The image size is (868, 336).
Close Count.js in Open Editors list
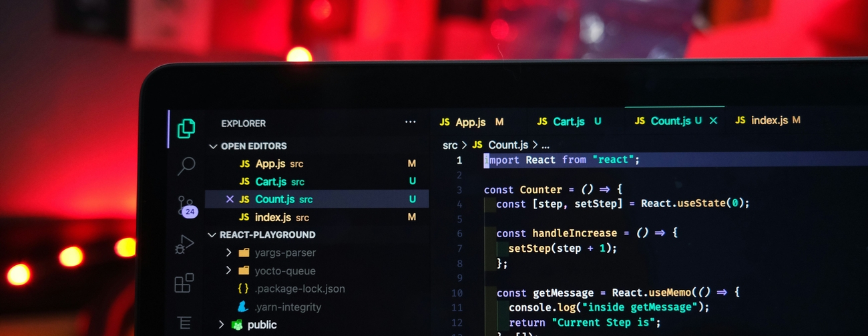point(230,199)
